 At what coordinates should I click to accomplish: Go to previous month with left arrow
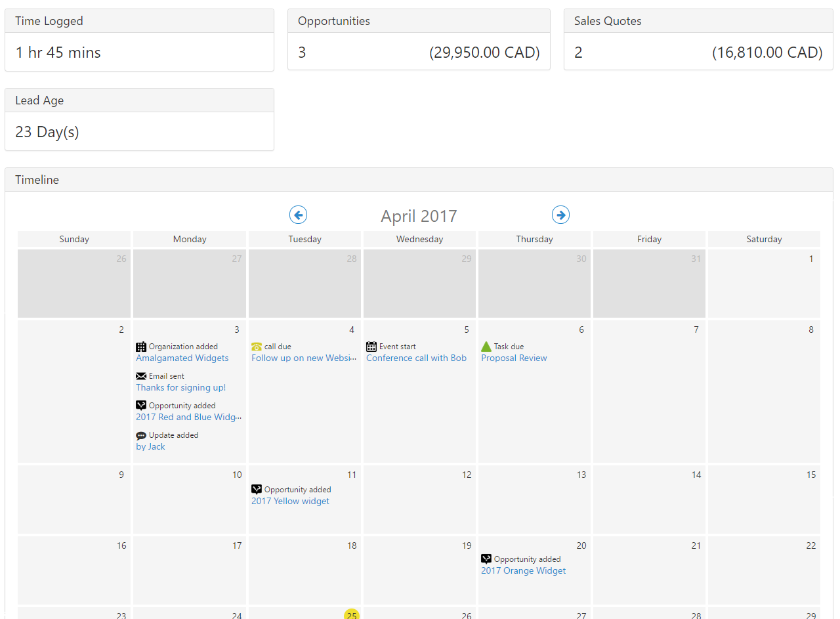[x=298, y=215]
